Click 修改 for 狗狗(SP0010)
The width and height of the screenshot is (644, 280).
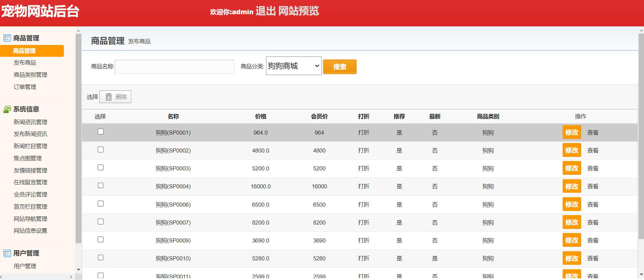pyautogui.click(x=572, y=258)
